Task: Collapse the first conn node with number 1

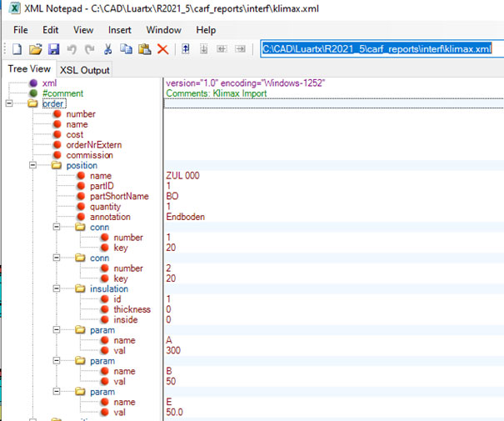Action: point(57,227)
